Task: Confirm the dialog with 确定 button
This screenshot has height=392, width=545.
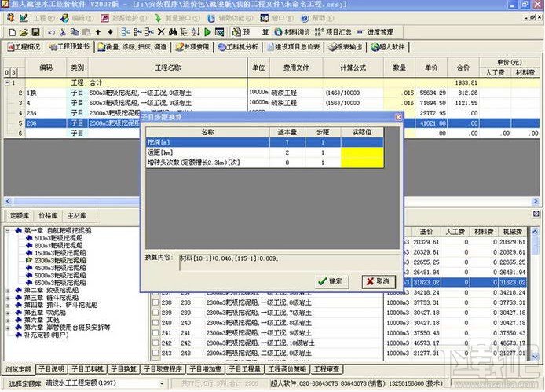Action: [x=331, y=281]
